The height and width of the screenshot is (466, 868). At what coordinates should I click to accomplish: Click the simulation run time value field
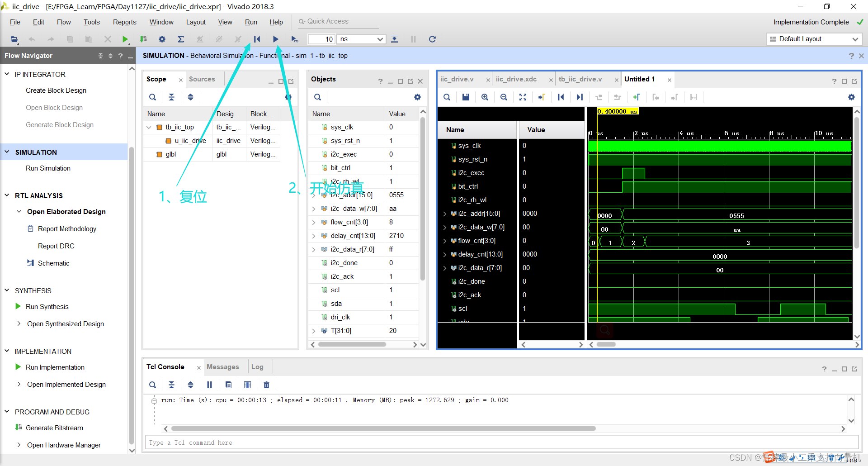(321, 39)
